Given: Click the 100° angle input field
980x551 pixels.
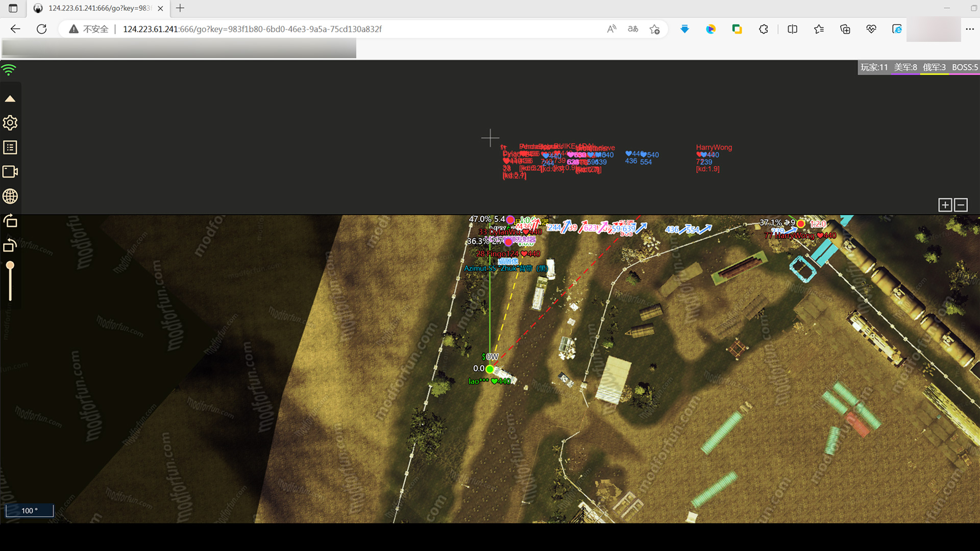Looking at the screenshot, I should pos(29,511).
